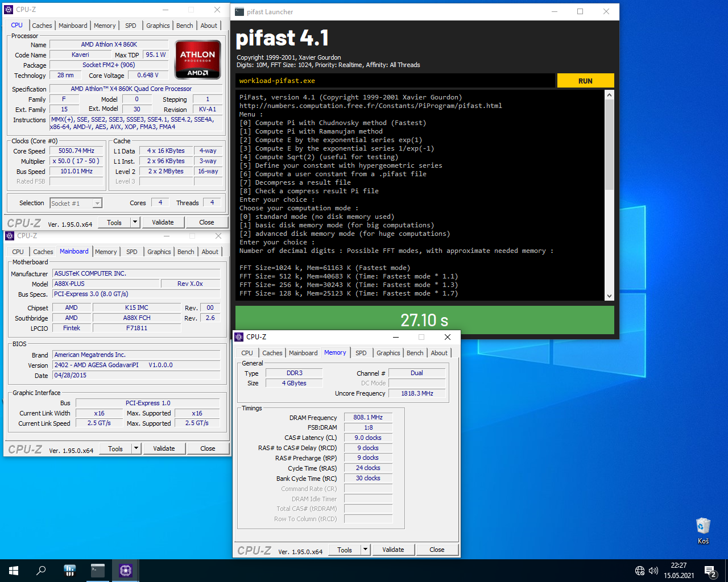Image resolution: width=728 pixels, height=582 pixels.
Task: Click the pifast console scrollbar down arrow
Action: [609, 296]
